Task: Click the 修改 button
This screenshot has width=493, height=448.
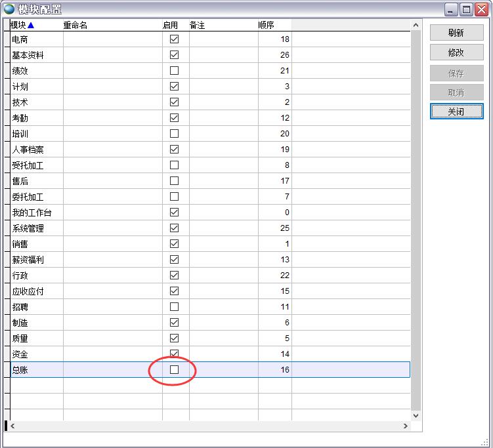Action: coord(456,52)
